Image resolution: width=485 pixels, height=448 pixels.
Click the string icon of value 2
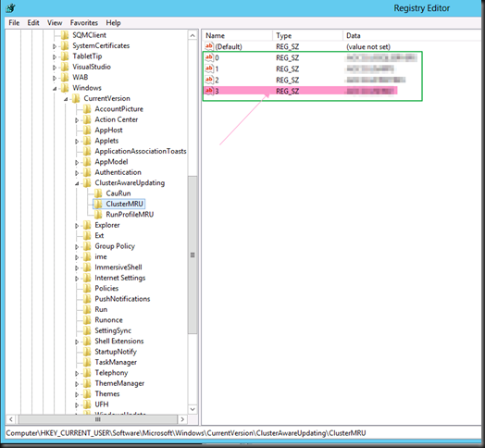coord(209,80)
